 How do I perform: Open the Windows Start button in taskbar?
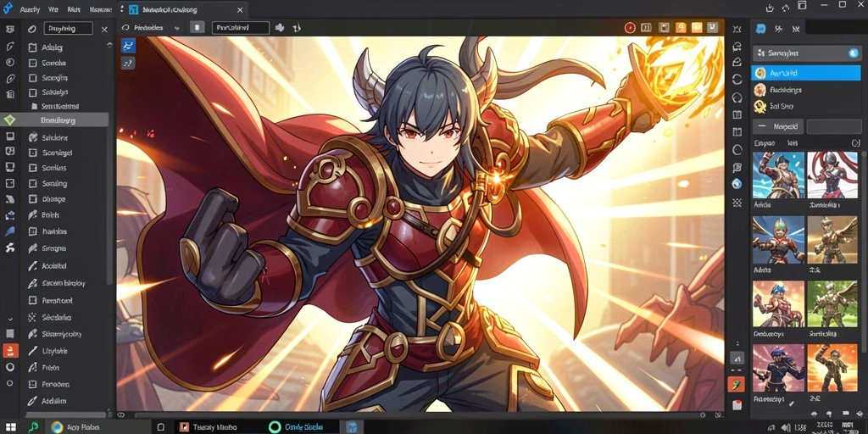click(9, 427)
